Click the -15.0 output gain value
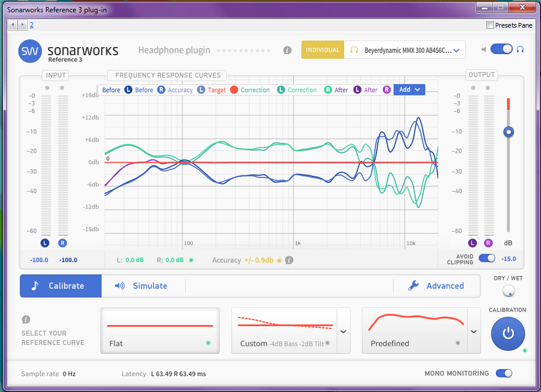The width and height of the screenshot is (541, 392). (509, 259)
